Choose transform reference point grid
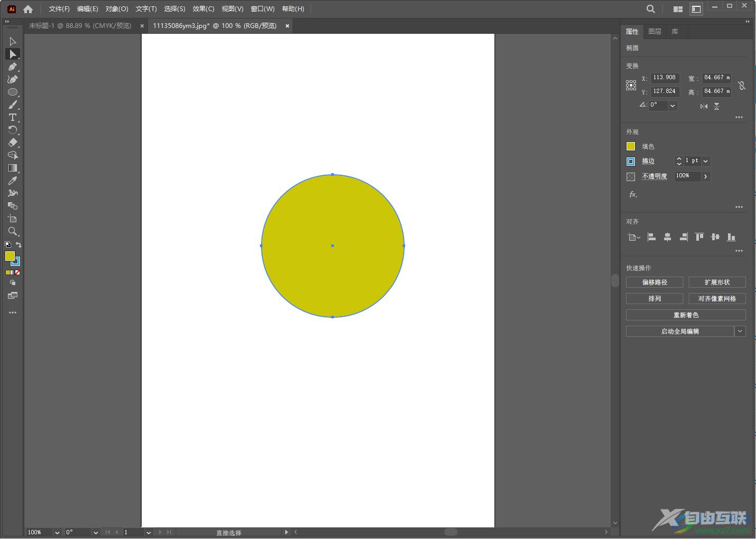 pyautogui.click(x=631, y=86)
